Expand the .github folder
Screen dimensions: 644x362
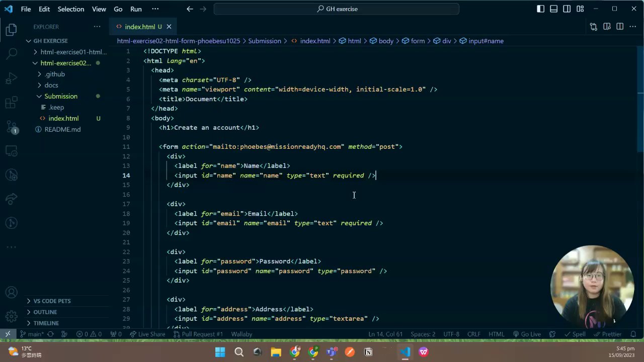[54, 74]
